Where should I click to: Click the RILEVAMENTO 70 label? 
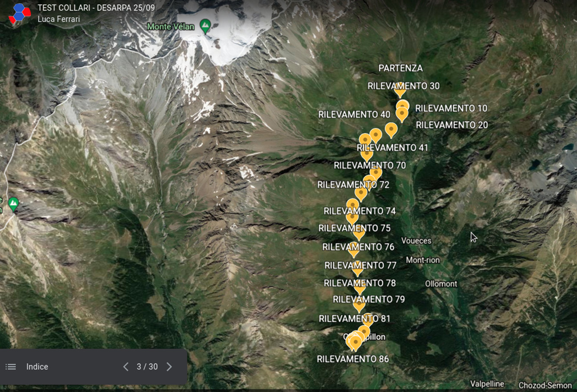[370, 165]
